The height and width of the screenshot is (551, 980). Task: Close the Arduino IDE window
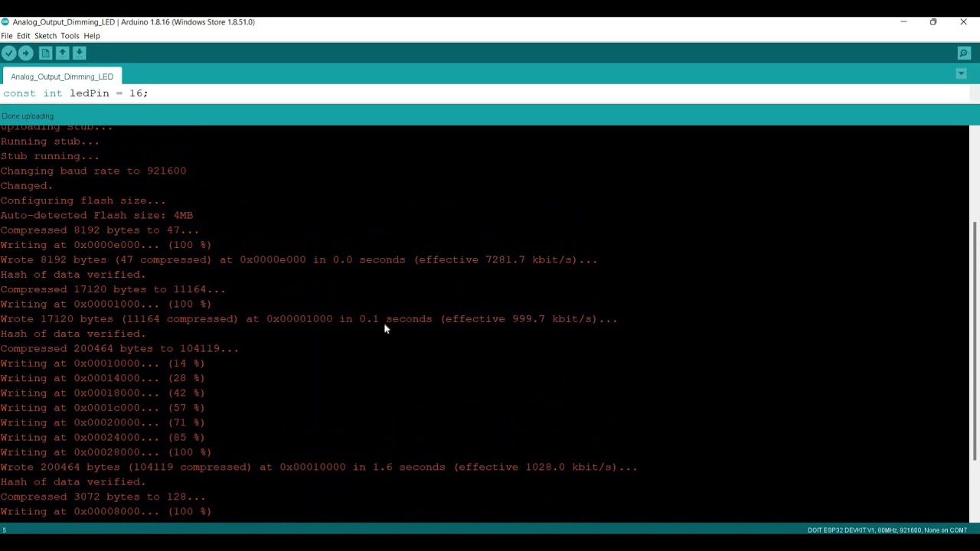coord(963,21)
